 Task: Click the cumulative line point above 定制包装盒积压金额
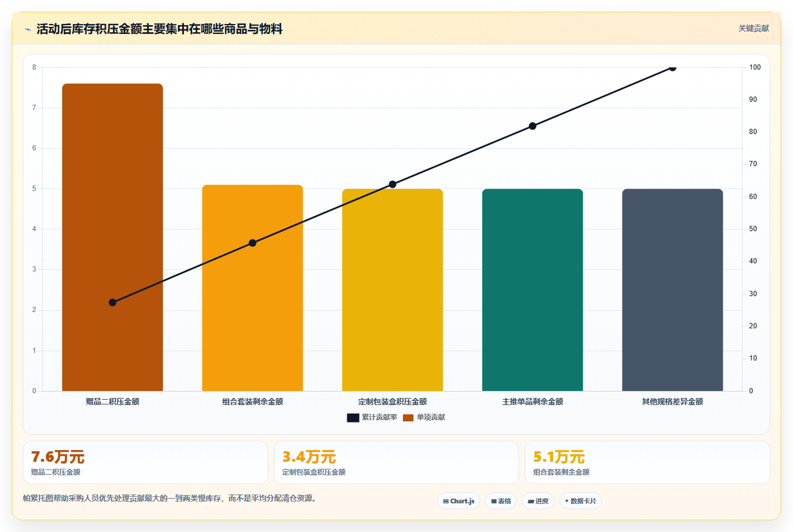[392, 184]
